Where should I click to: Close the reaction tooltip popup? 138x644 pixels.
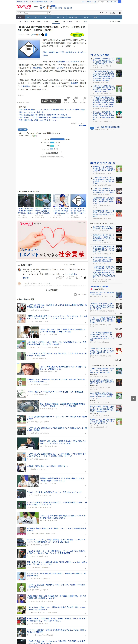tap(60, 100)
